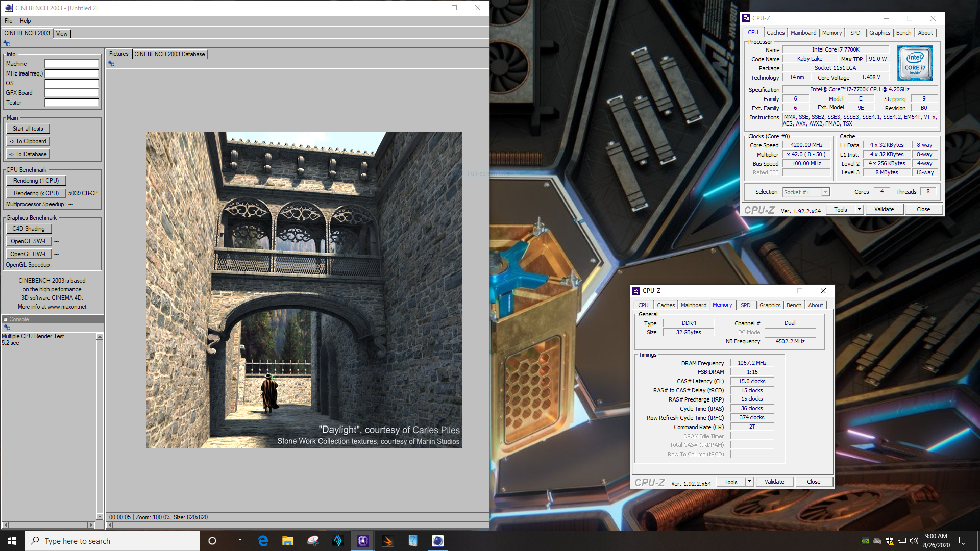Open the OneDrive tray icon
The width and height of the screenshot is (980, 551).
(877, 541)
